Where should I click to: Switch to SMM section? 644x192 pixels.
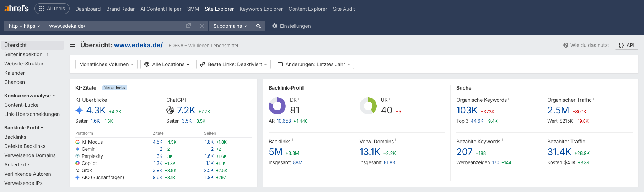pos(193,9)
